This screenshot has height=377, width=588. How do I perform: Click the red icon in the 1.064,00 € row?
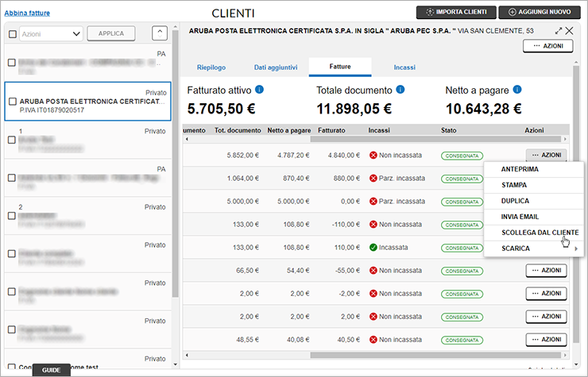[x=373, y=179]
